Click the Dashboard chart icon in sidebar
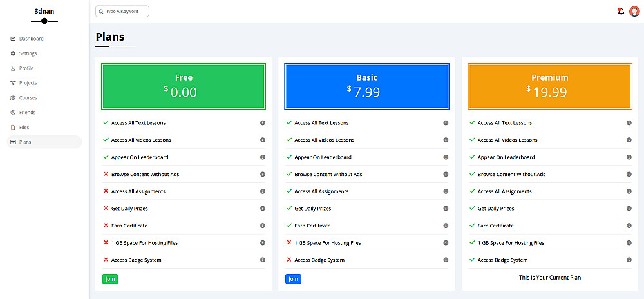 point(13,39)
